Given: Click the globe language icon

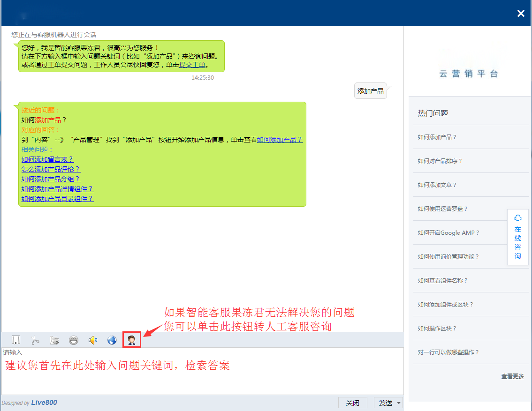Looking at the screenshot, I should pos(112,340).
